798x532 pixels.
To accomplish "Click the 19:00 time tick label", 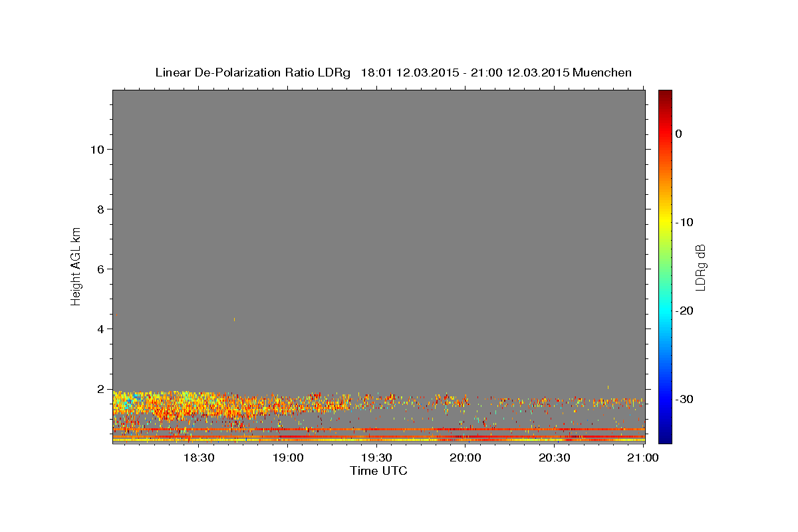I will point(288,458).
